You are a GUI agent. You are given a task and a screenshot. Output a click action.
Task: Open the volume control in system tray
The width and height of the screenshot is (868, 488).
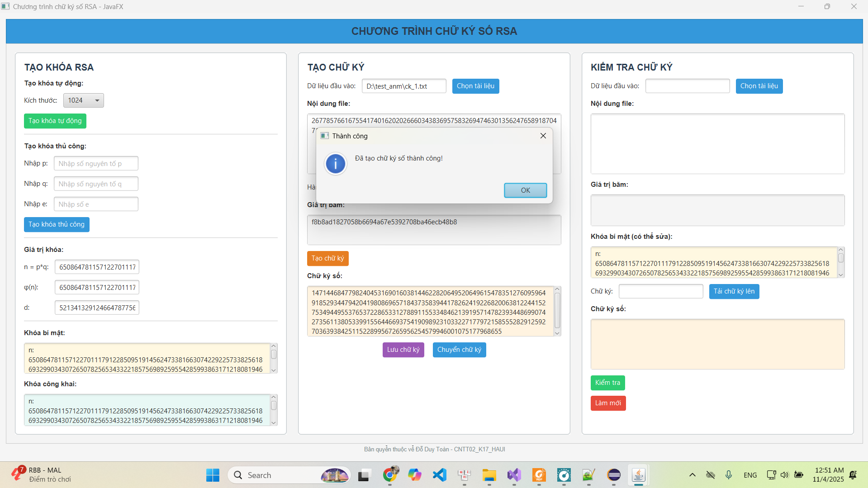point(784,475)
